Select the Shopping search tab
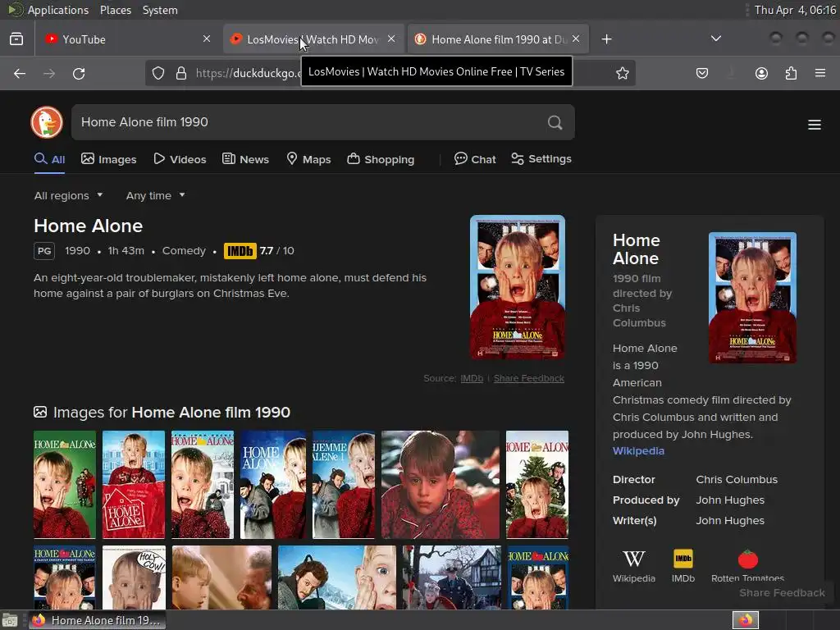Screen dimensions: 840x630 coord(381,159)
